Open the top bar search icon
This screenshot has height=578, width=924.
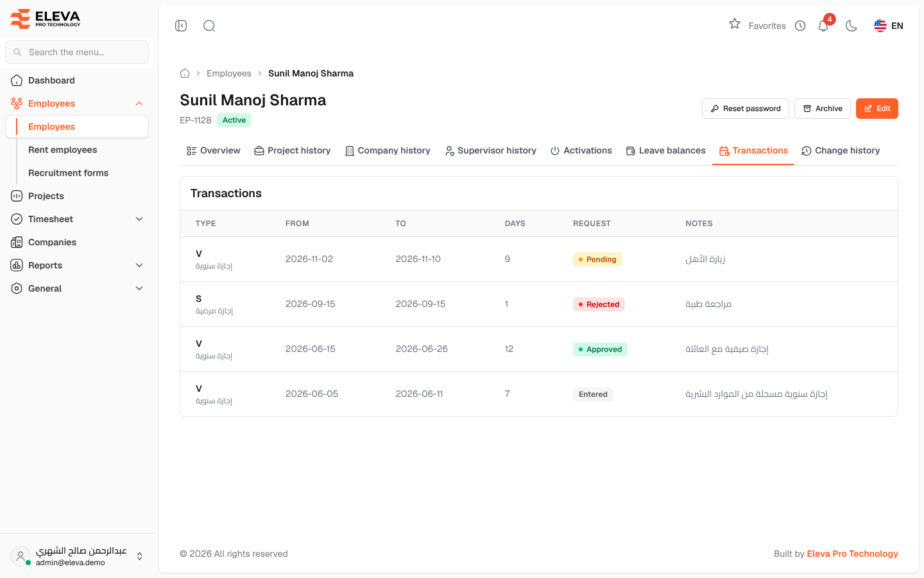209,26
